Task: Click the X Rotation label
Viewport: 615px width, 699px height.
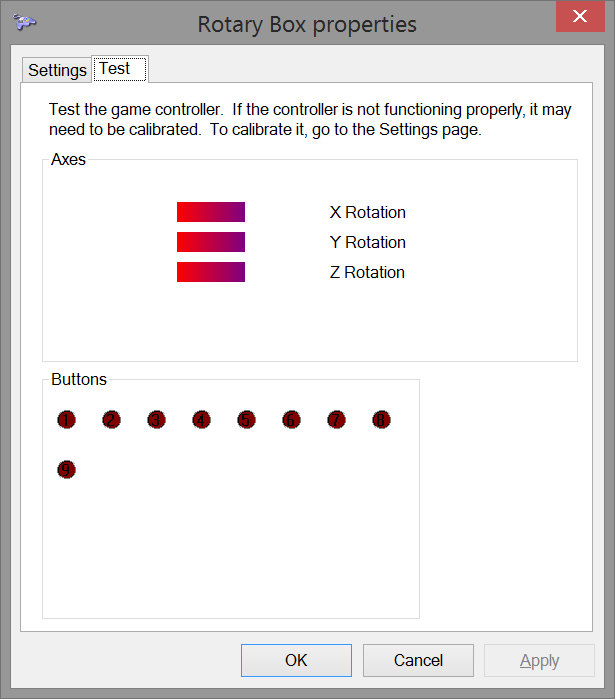Action: 368,212
